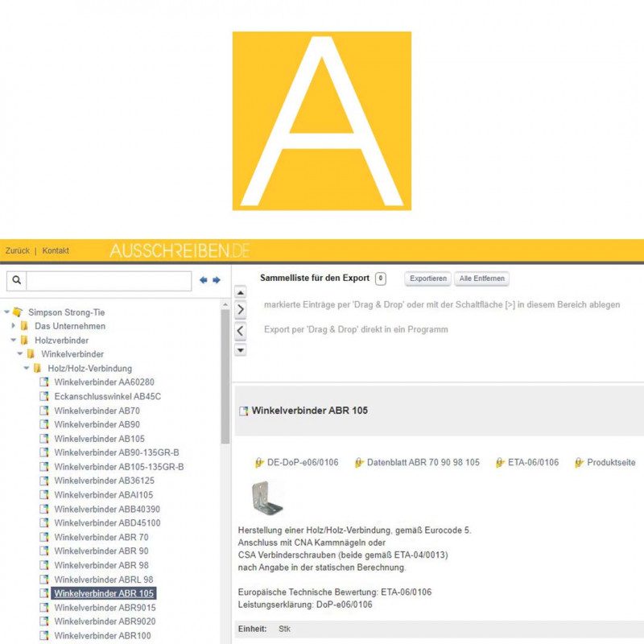Click attachment icon of ETA-06/0106
The image size is (644, 644).
point(500,462)
